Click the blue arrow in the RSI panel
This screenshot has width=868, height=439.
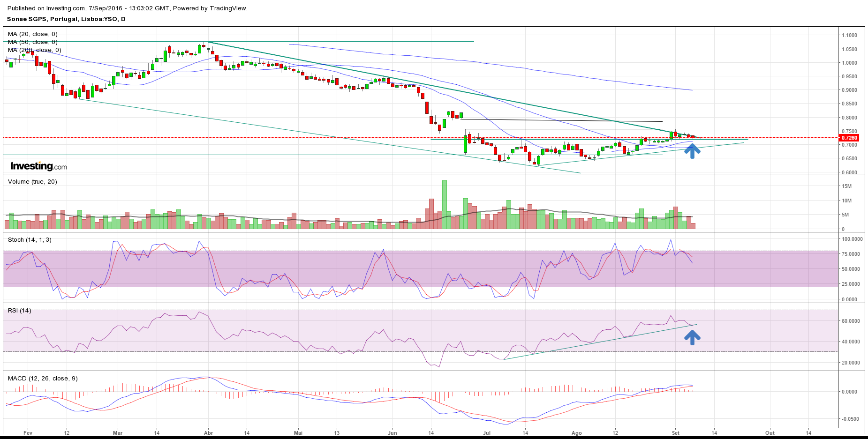(x=692, y=337)
